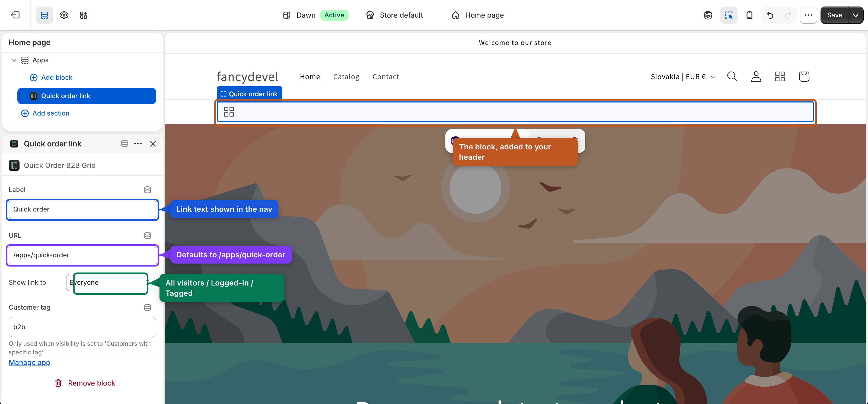Screen dimensions: 868x404
Task: Click the redo arrow
Action: 787,15
